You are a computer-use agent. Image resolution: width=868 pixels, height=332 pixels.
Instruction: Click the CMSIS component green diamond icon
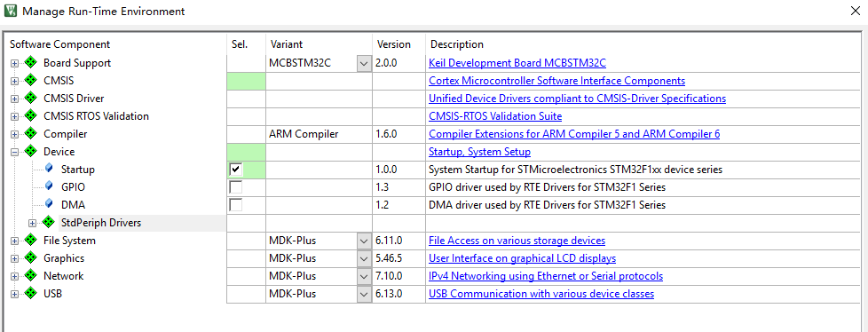click(30, 81)
